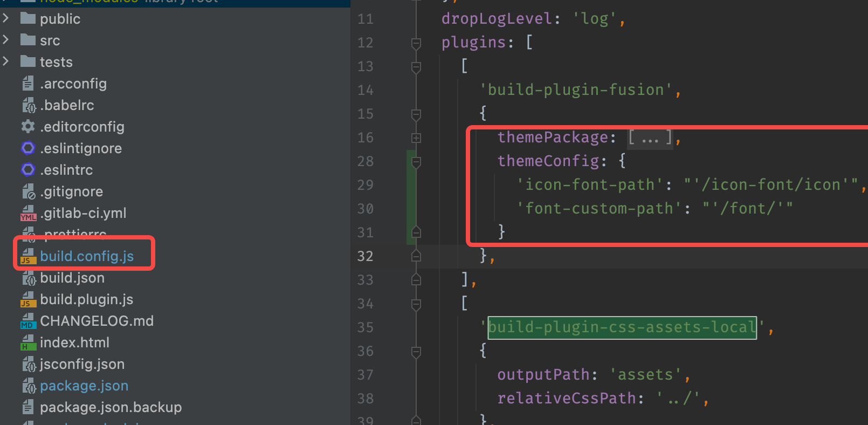Select the src folder name
Screen dimensions: 868x425
(x=50, y=40)
